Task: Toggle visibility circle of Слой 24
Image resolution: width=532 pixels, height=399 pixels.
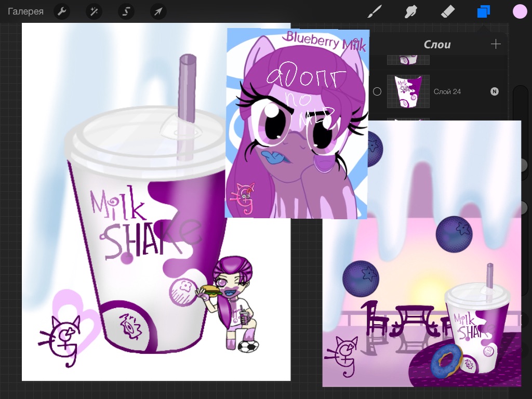Action: click(377, 91)
